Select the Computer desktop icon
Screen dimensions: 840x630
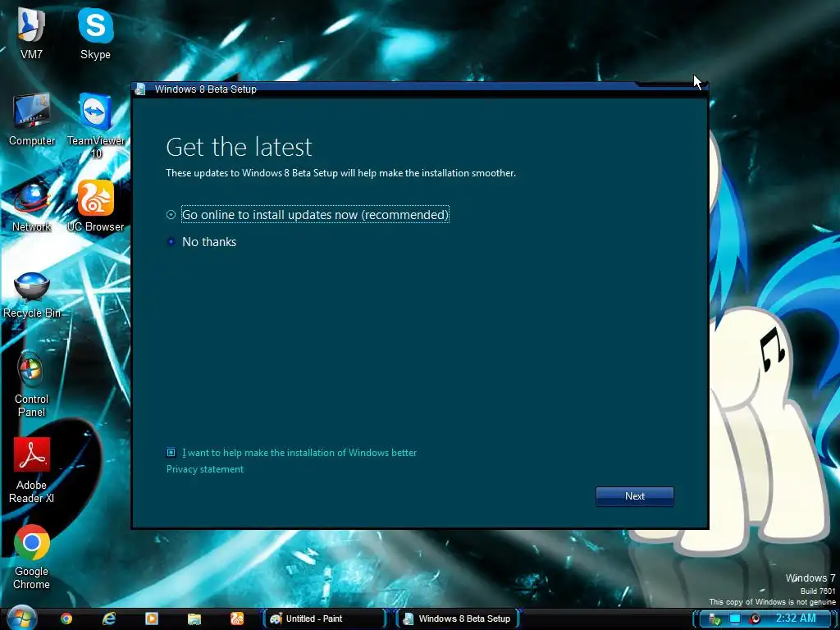point(32,120)
